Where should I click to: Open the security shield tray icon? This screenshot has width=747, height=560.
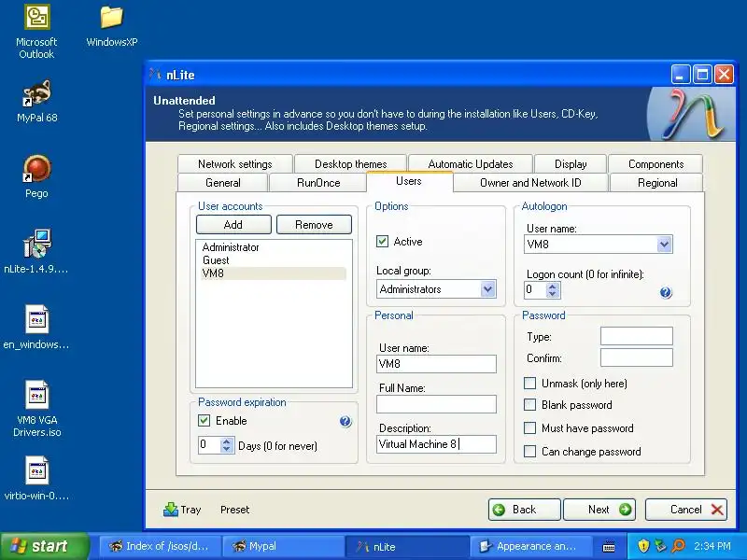(x=643, y=546)
